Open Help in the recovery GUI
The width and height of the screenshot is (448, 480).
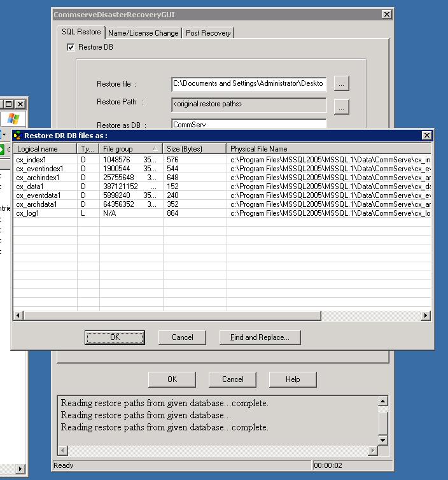pos(293,379)
